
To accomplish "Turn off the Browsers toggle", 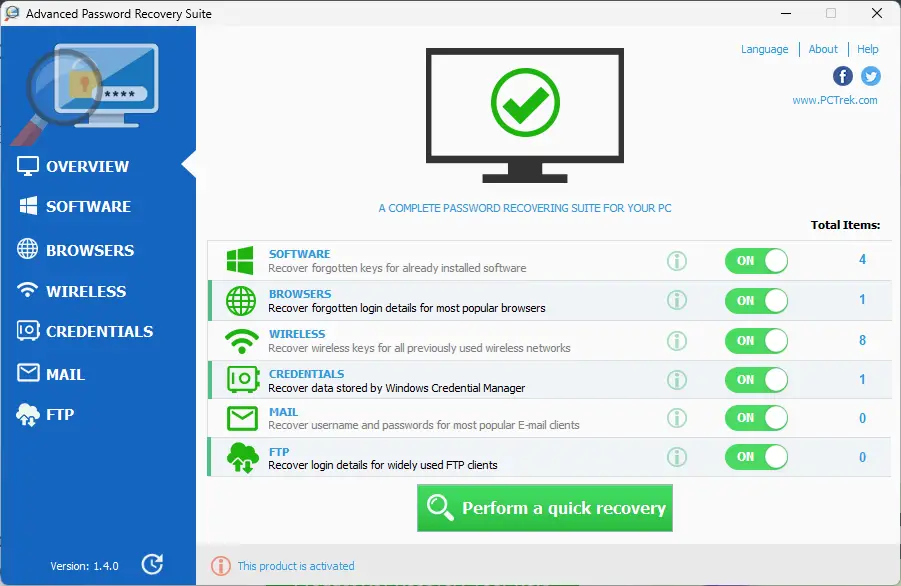I will 756,300.
